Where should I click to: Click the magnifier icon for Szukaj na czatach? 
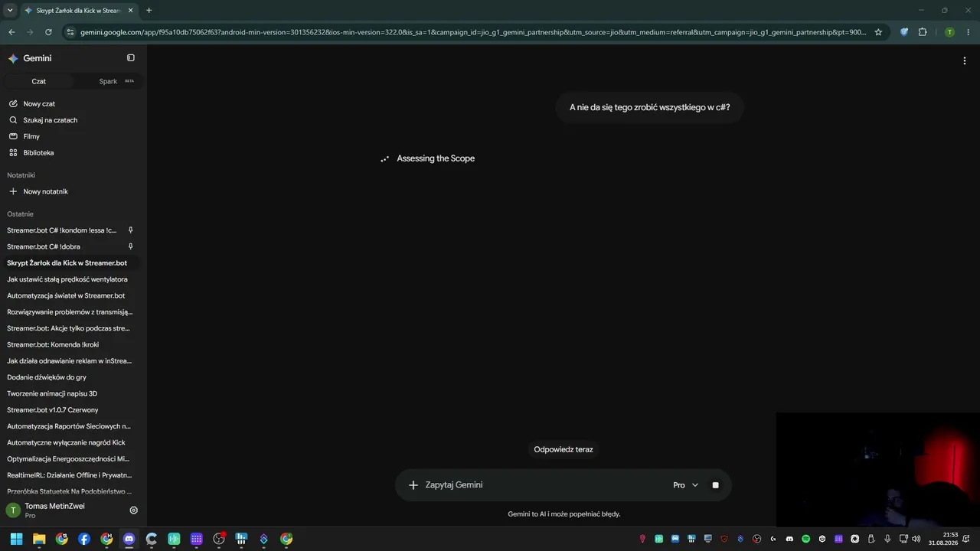[x=13, y=120]
